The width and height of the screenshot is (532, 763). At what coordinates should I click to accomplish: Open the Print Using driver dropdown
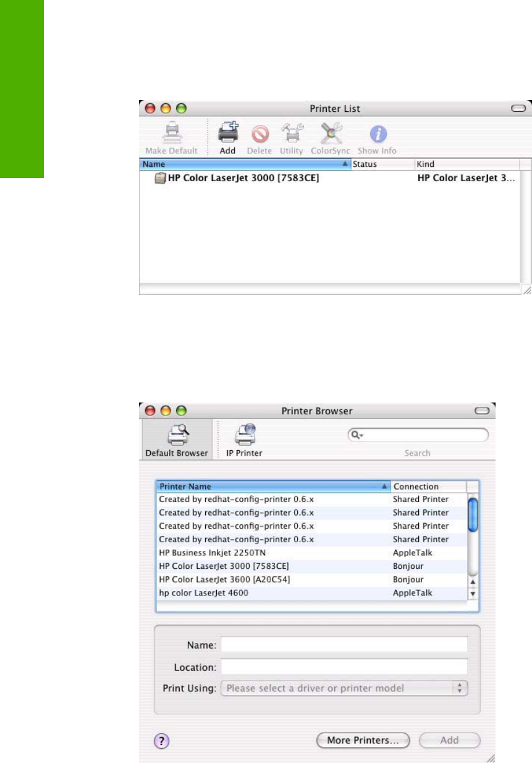344,688
